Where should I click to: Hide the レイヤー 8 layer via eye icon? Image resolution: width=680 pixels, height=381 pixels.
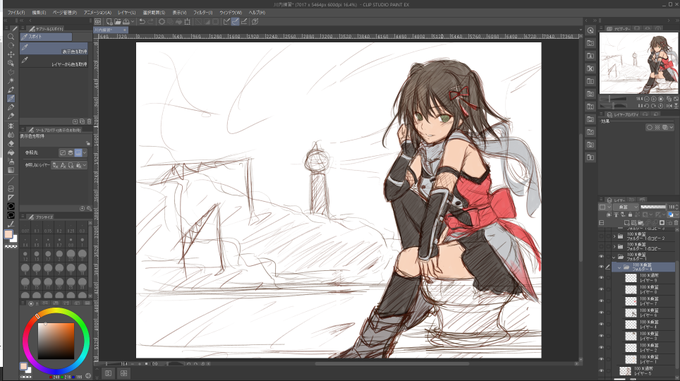[601, 289]
